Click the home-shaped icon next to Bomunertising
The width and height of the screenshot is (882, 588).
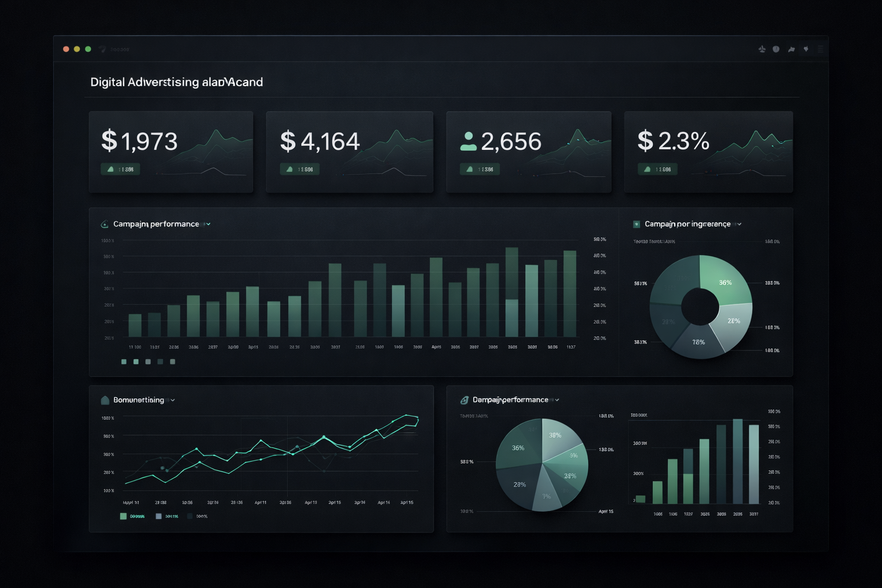105,400
